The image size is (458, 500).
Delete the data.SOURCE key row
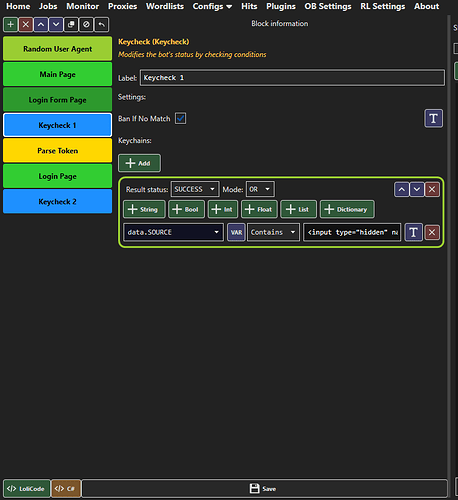432,232
